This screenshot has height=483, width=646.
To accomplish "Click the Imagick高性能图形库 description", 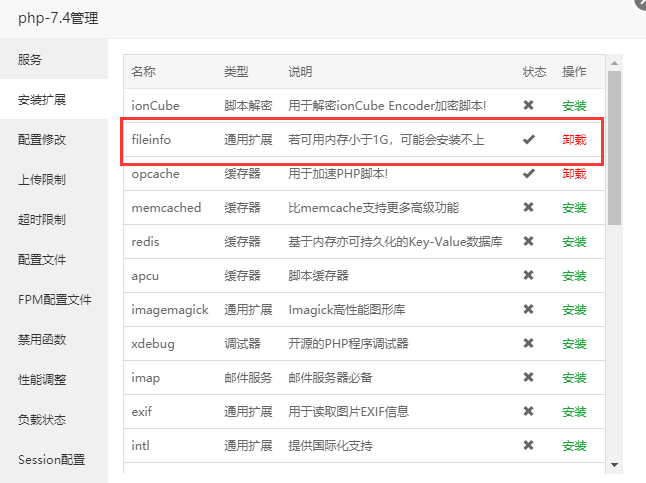I will coord(347,310).
